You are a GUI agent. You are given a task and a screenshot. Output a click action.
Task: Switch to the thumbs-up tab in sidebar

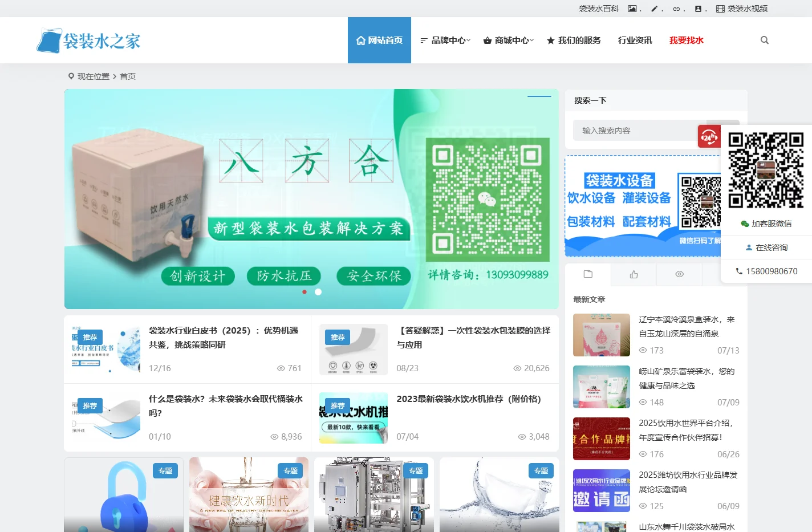(634, 274)
